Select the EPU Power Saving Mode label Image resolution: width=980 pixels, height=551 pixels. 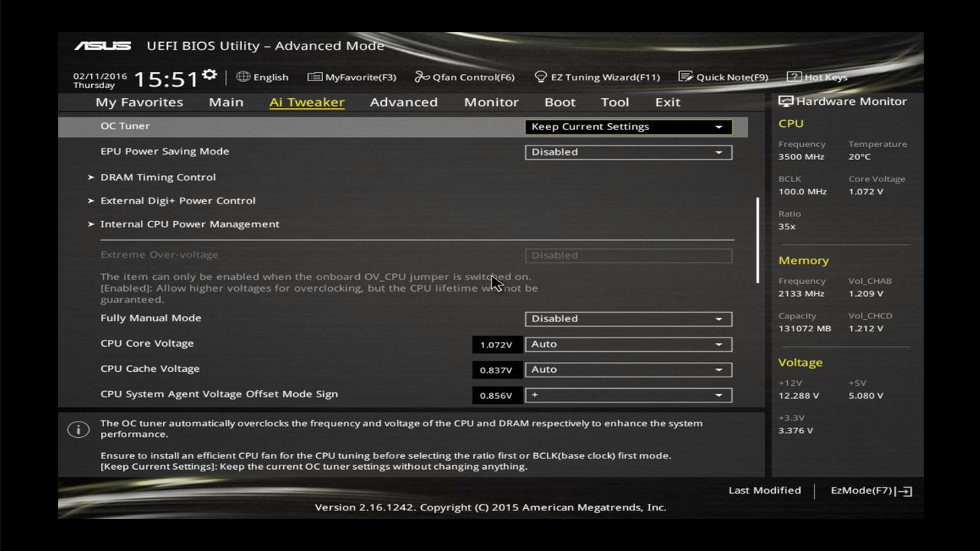[165, 151]
